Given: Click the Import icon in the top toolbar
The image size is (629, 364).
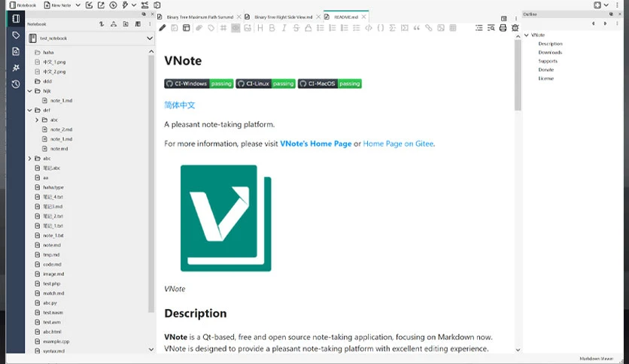Looking at the screenshot, I should pyautogui.click(x=89, y=5).
